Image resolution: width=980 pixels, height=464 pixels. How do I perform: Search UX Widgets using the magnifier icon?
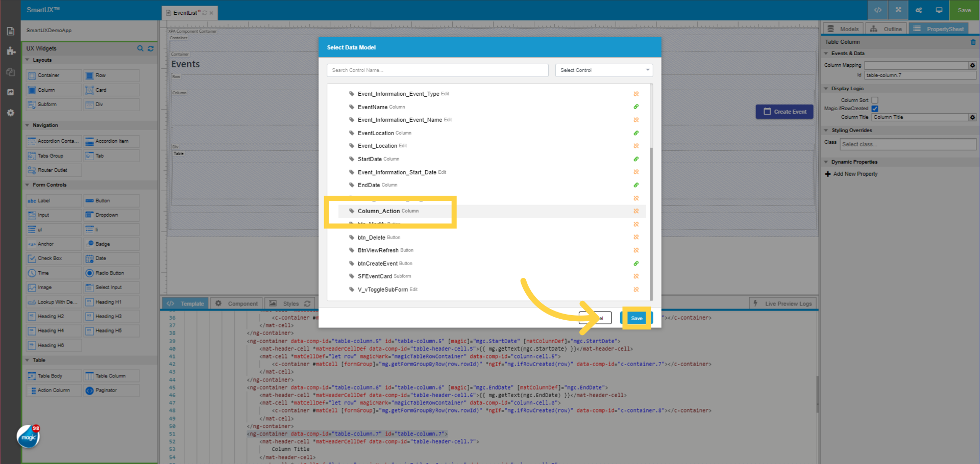(x=140, y=48)
